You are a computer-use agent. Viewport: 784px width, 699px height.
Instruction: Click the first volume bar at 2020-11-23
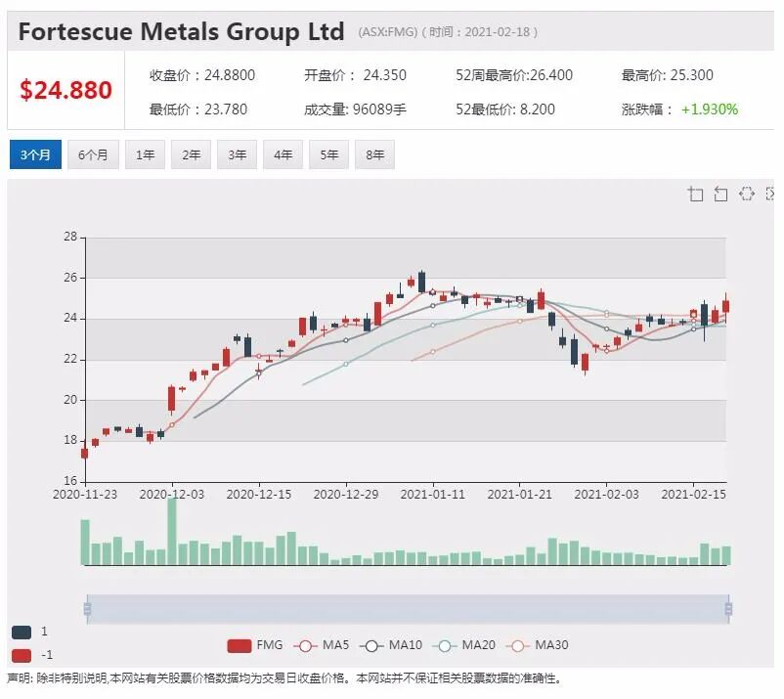[x=85, y=543]
